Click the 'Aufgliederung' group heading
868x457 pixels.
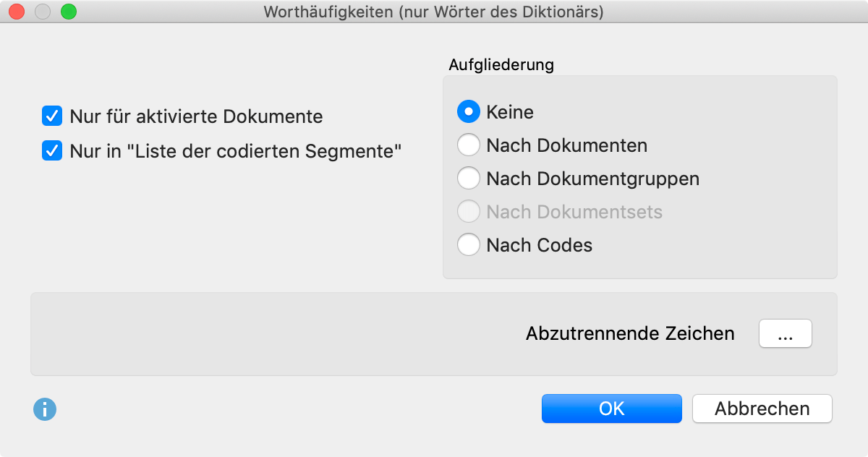click(501, 64)
